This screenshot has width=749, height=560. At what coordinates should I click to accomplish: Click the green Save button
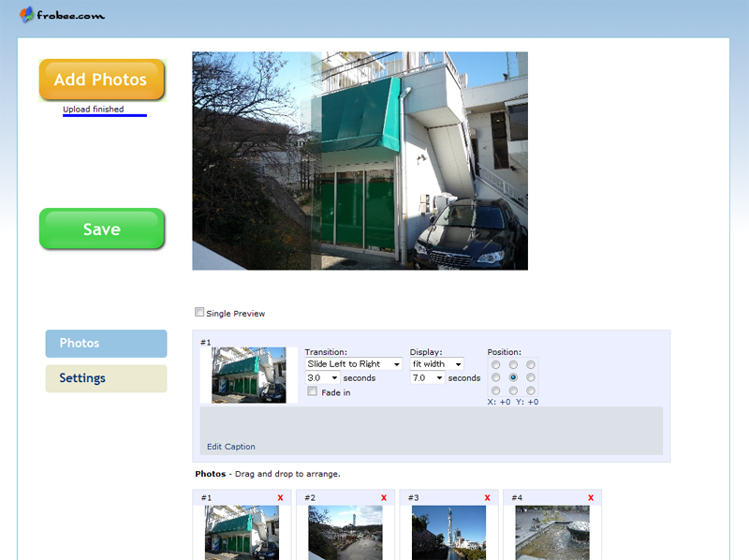[x=102, y=228]
